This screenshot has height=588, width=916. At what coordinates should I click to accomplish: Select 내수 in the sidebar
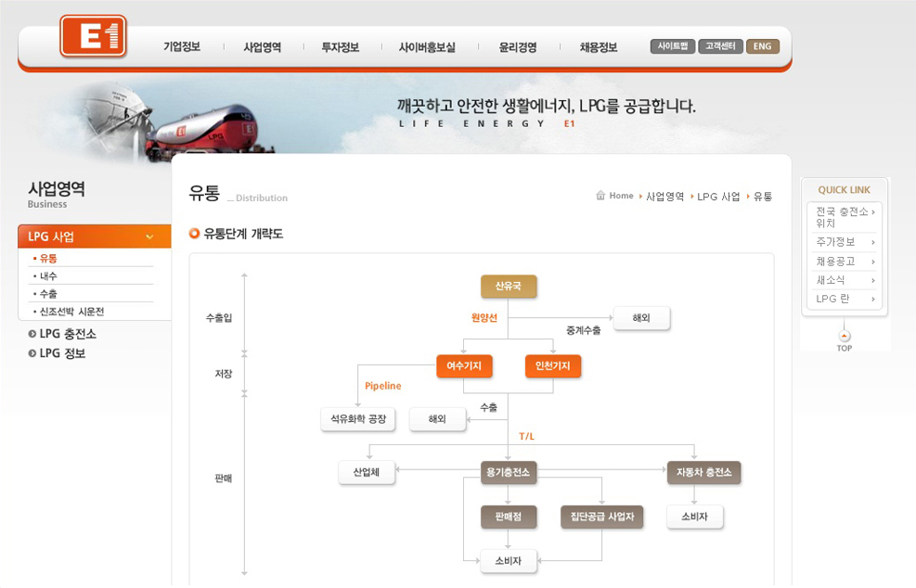tap(48, 276)
